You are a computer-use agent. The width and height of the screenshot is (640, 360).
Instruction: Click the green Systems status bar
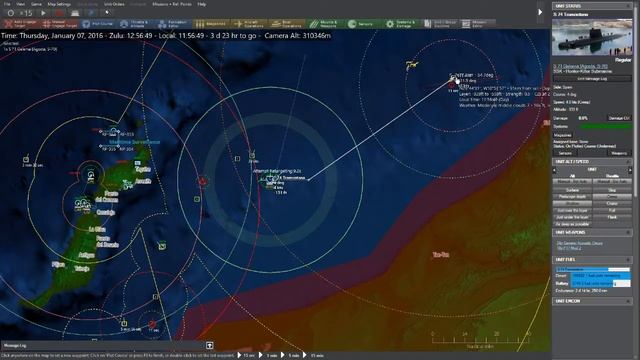tap(605, 127)
